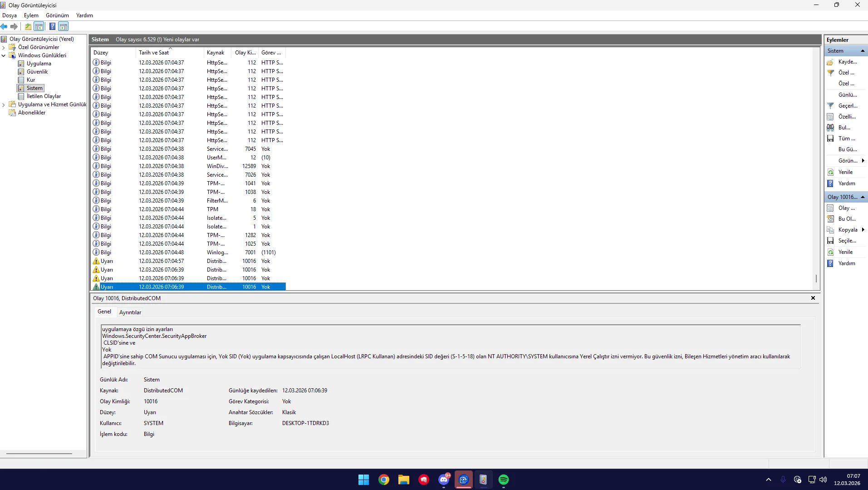Select the Uygulama log in the tree
This screenshot has height=490, width=868.
click(x=39, y=64)
